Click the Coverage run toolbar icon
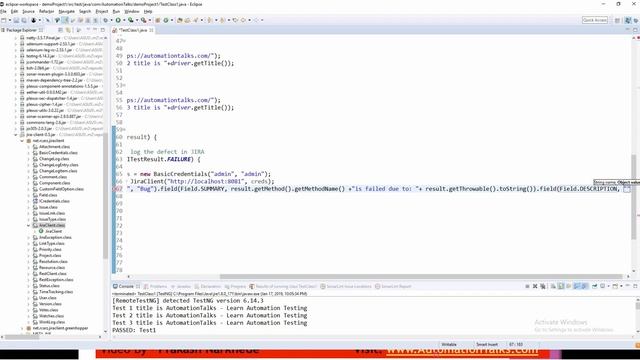 131,20
